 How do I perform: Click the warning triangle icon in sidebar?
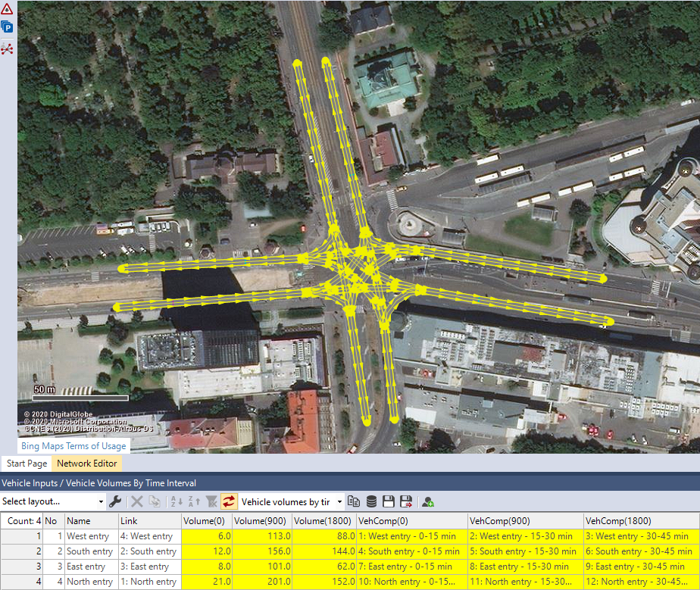click(8, 9)
